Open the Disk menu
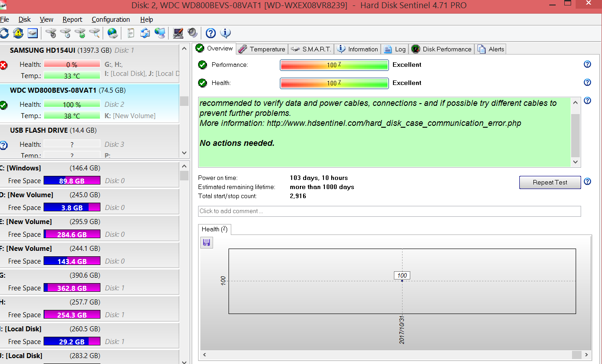The image size is (602, 364). pos(25,20)
